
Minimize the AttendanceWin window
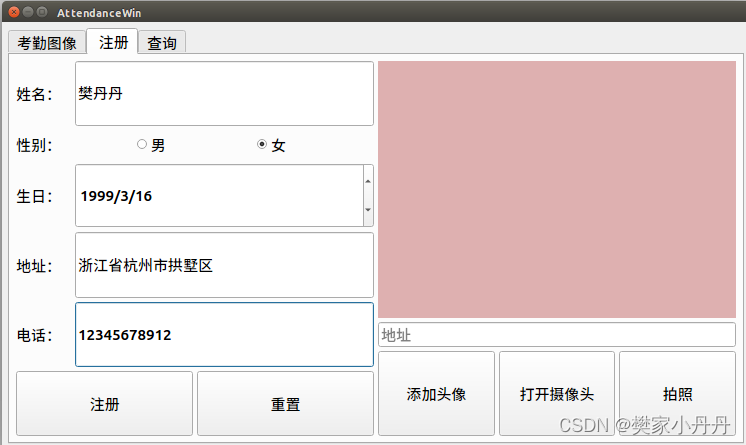(x=28, y=12)
